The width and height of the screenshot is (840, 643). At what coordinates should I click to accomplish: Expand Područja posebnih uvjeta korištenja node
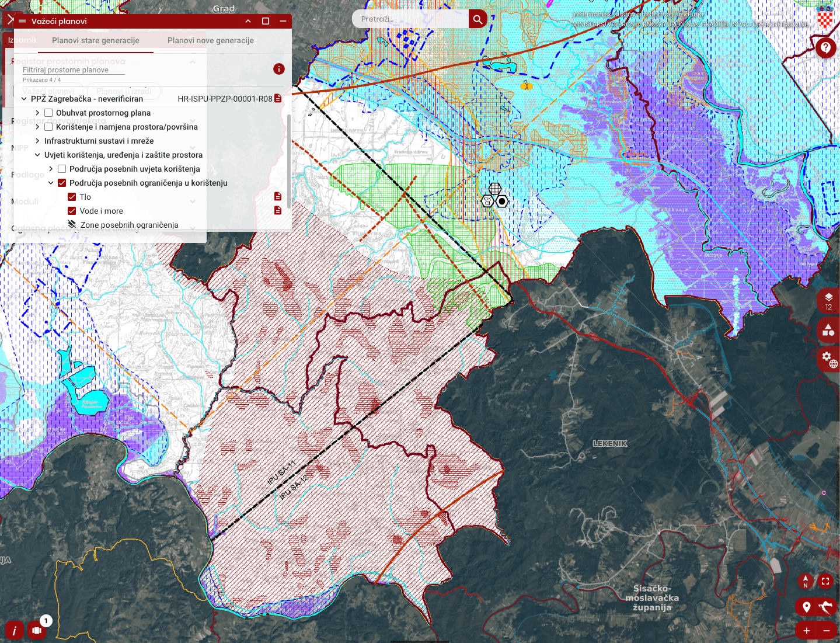point(51,169)
